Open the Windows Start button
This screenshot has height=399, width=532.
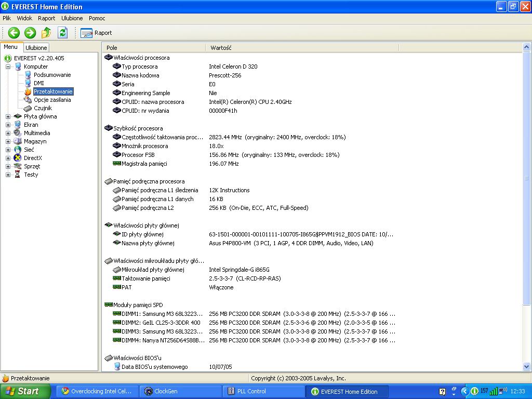point(25,391)
